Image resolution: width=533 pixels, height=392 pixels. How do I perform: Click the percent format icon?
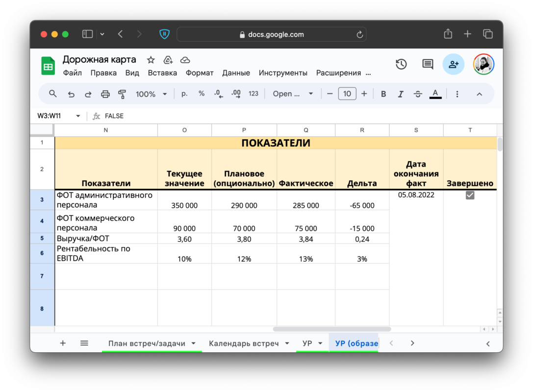201,93
